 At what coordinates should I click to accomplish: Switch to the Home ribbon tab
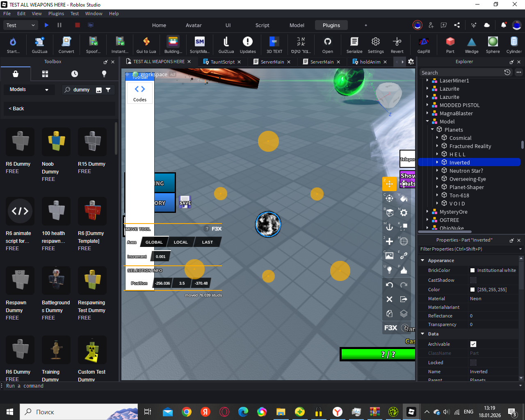[x=159, y=25]
